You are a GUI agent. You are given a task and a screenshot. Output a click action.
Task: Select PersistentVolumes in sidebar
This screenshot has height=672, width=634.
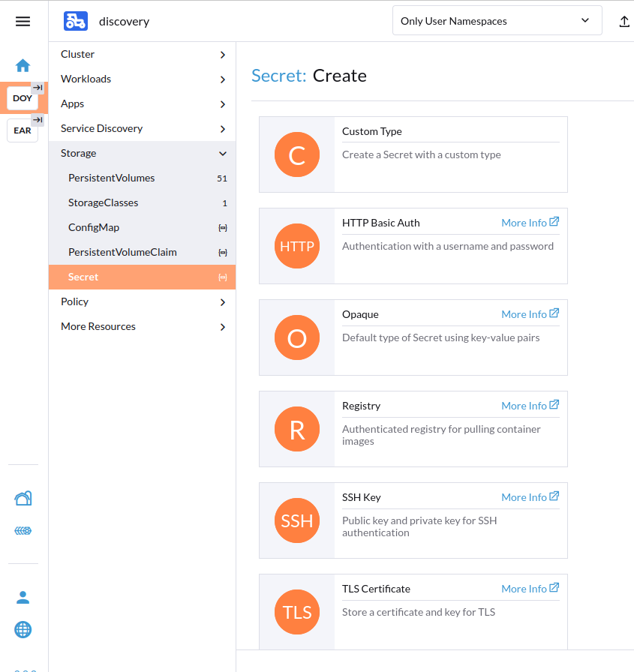point(112,178)
